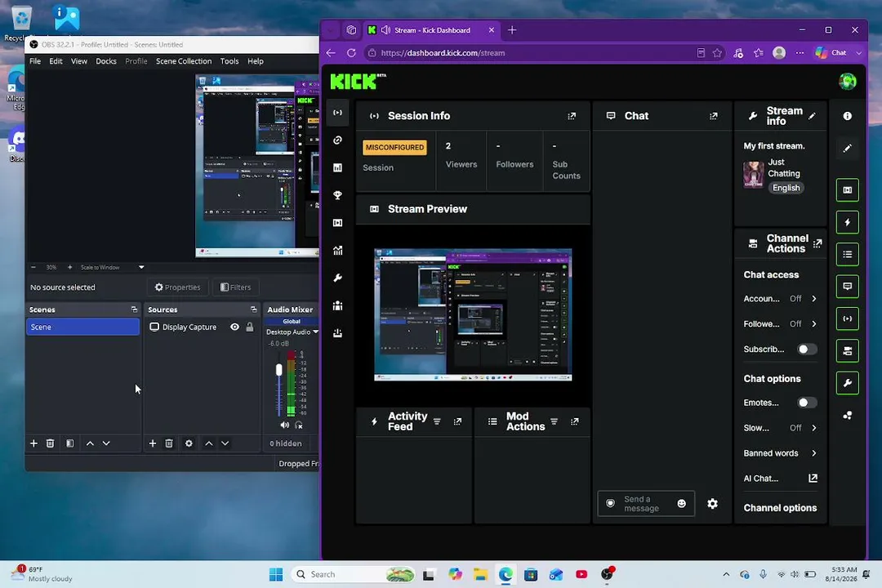This screenshot has width=882, height=588.
Task: Open the Kick sidebar analytics chart icon
Action: 337,251
